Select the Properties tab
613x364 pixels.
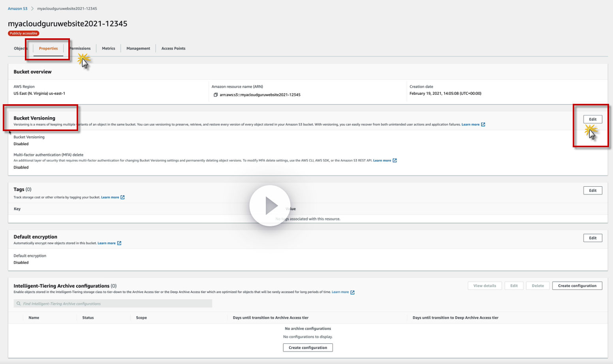[x=48, y=49]
